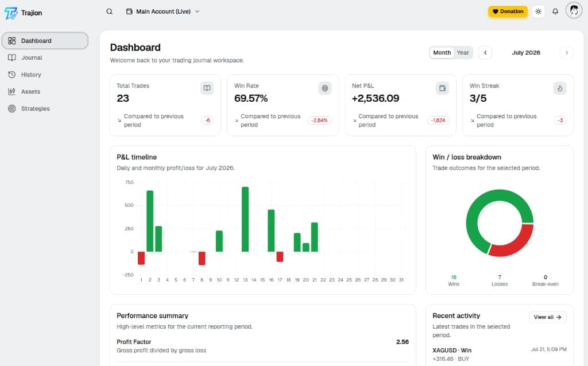Click the red bar for day 8
Viewport: 588px width, 366px height.
point(202,258)
